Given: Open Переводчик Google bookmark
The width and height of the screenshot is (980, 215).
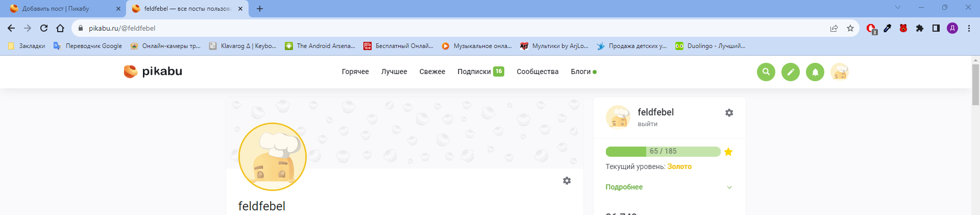Looking at the screenshot, I should coord(88,46).
